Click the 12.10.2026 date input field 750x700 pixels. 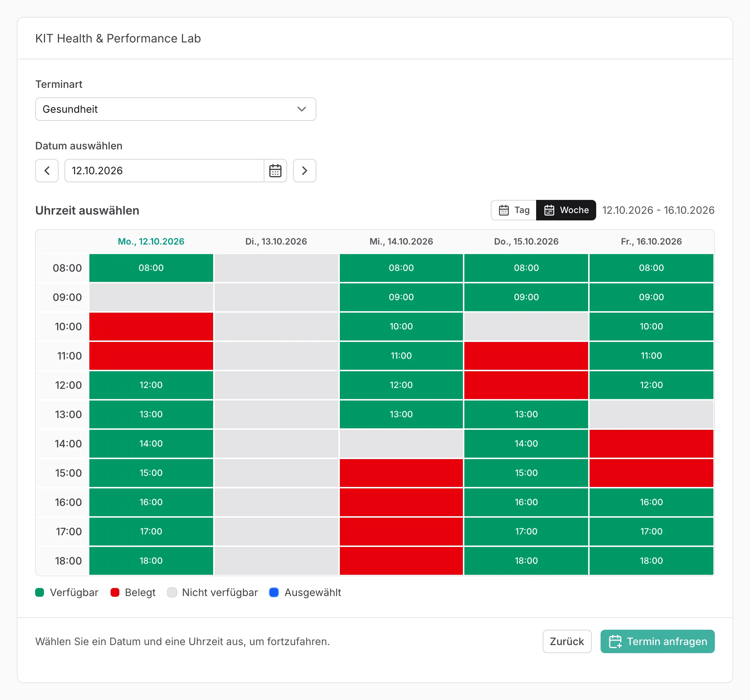[x=164, y=171]
